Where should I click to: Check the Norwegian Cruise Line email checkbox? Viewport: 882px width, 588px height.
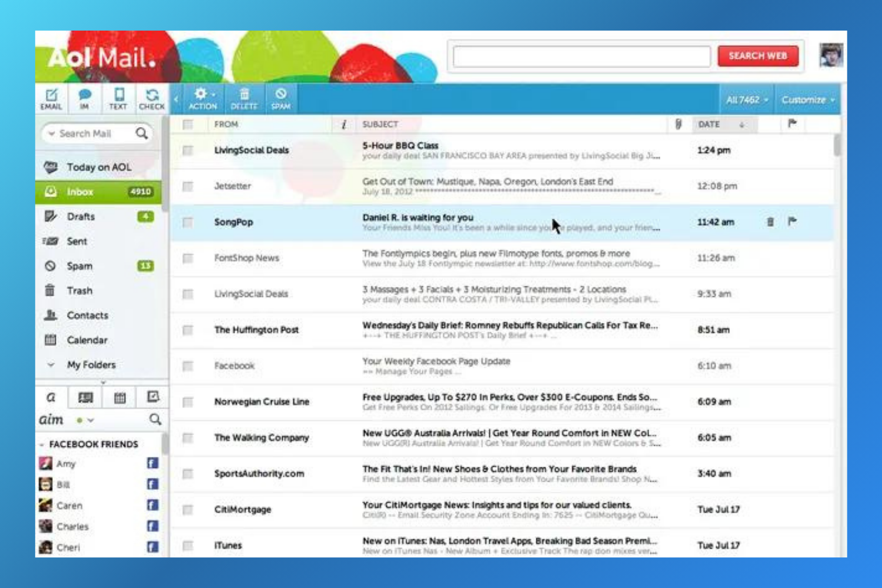pos(188,402)
